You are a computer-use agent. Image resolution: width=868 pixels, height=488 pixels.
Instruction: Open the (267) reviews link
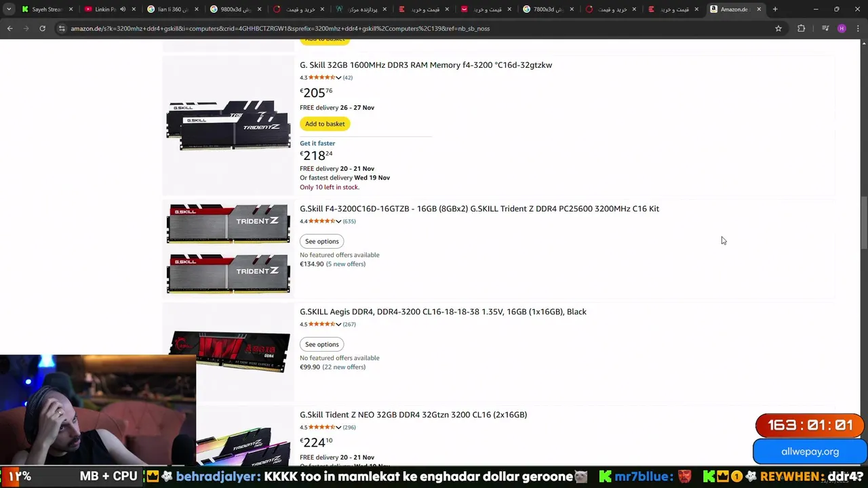click(x=349, y=324)
